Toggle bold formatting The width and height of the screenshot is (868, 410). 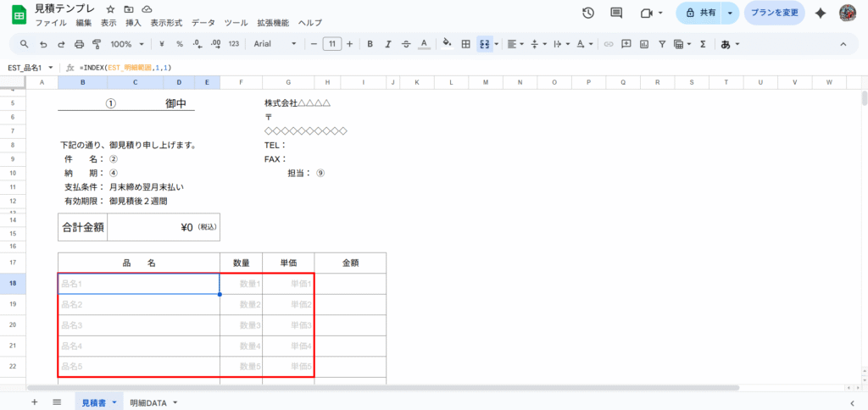[370, 43]
